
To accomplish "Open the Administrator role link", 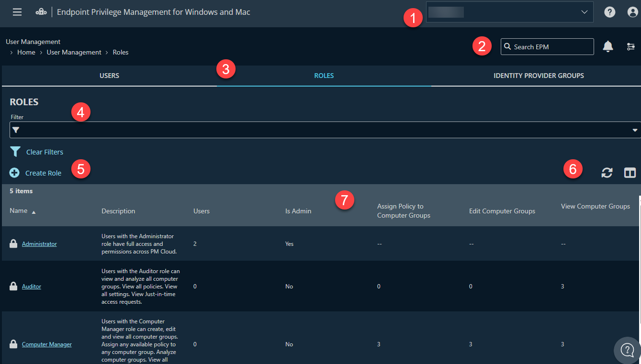I will click(x=39, y=244).
